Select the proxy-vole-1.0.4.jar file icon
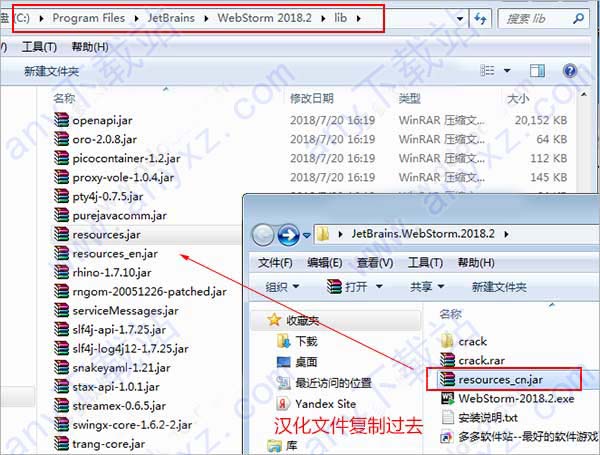 [x=61, y=177]
